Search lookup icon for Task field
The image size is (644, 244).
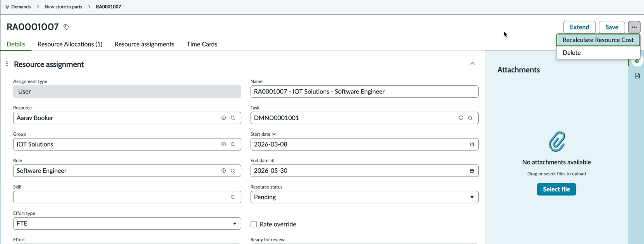[470, 118]
